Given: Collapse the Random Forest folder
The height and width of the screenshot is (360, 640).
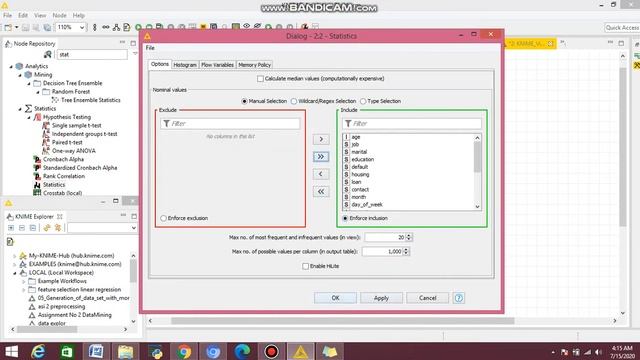Looking at the screenshot, I should [x=38, y=92].
